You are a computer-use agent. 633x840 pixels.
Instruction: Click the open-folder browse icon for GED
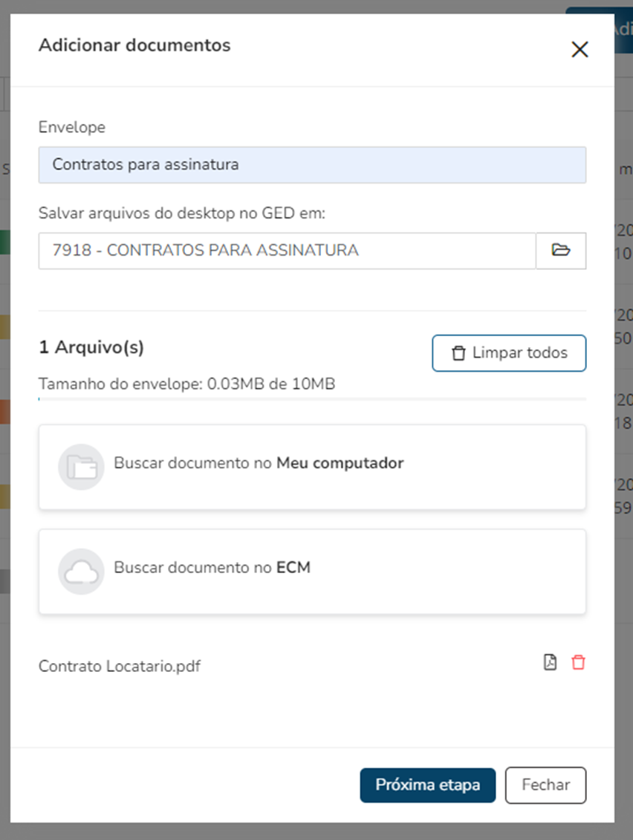point(561,251)
